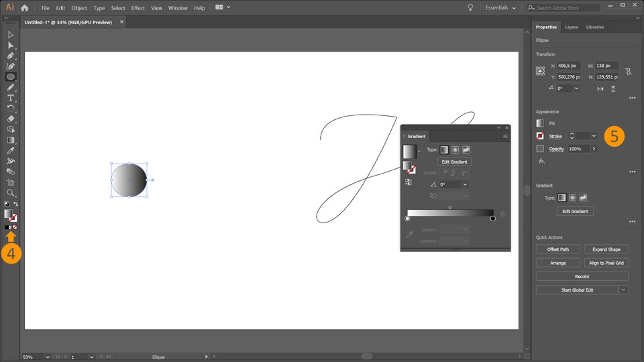Swap fill and stroke in toolbar
This screenshot has height=362, width=644.
tap(15, 204)
